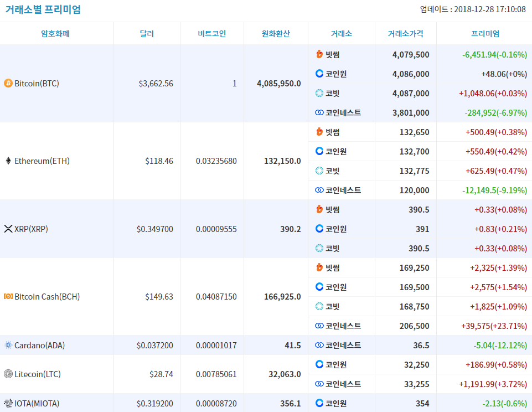
Task: Click the Litecoin(LTC) coin icon
Action: point(8,374)
